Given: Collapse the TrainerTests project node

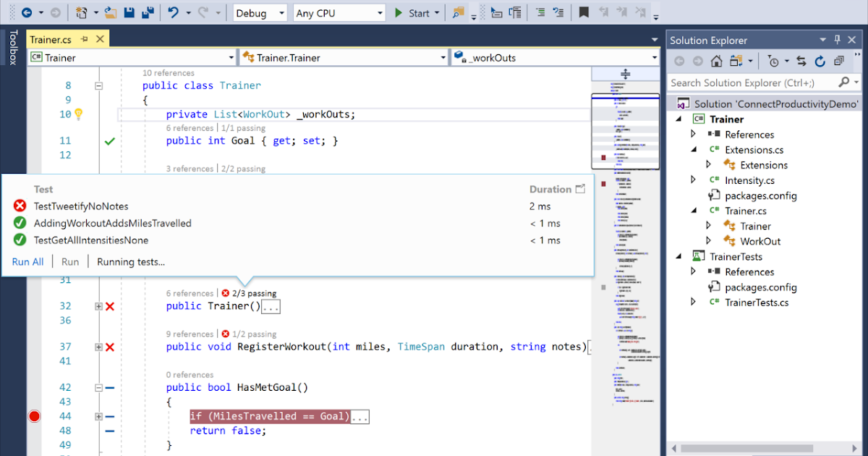Looking at the screenshot, I should coord(679,256).
